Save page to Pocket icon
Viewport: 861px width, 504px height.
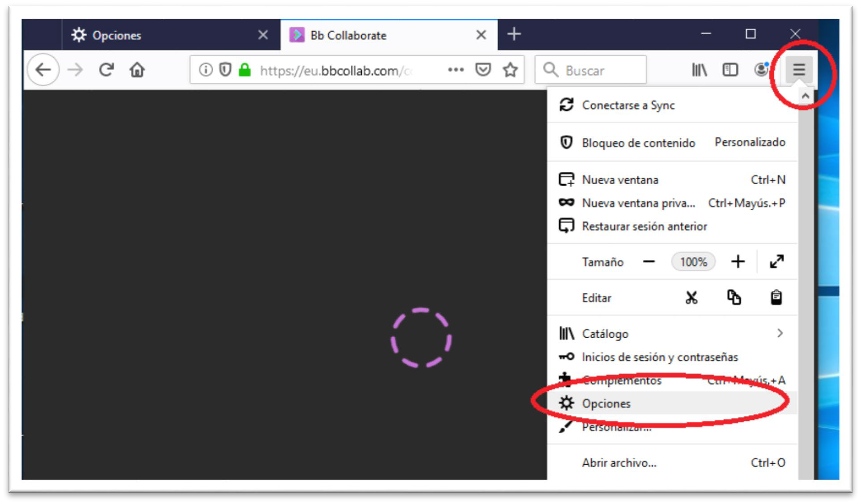[x=483, y=70]
